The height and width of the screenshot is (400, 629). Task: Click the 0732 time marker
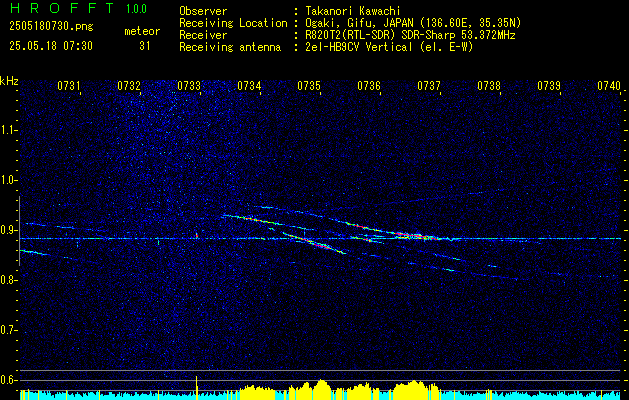(x=129, y=86)
